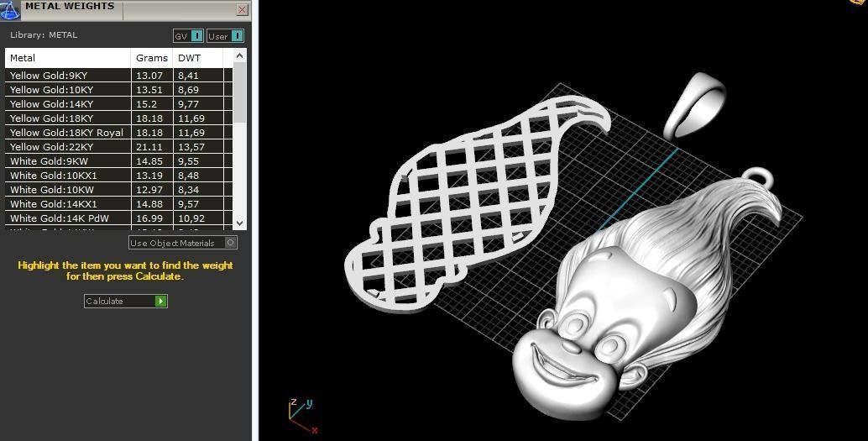Click the Metal Weights scale icon
Image resolution: width=868 pixels, height=441 pixels.
coord(9,9)
